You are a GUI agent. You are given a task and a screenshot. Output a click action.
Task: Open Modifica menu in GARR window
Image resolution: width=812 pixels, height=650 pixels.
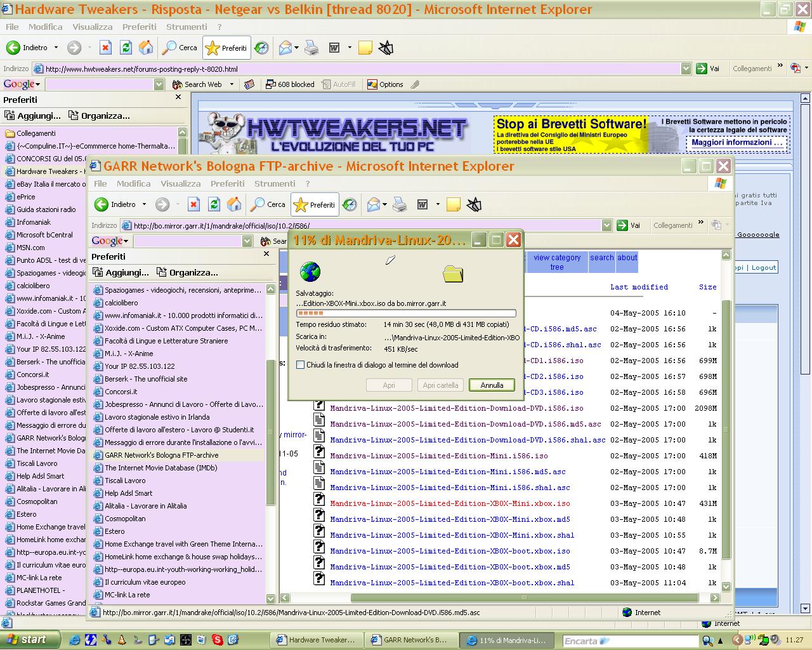click(133, 183)
